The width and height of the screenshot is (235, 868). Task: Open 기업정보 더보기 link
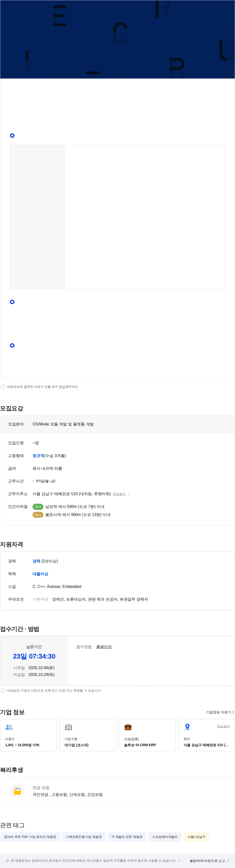point(220,712)
